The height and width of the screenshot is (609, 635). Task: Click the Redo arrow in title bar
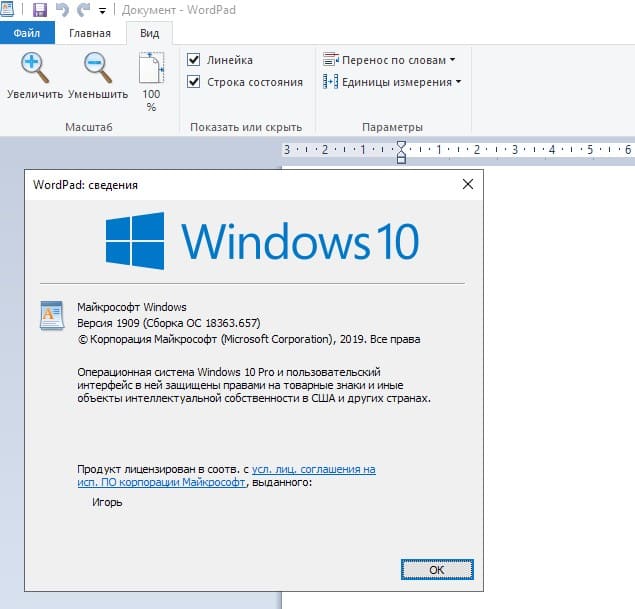coord(84,9)
